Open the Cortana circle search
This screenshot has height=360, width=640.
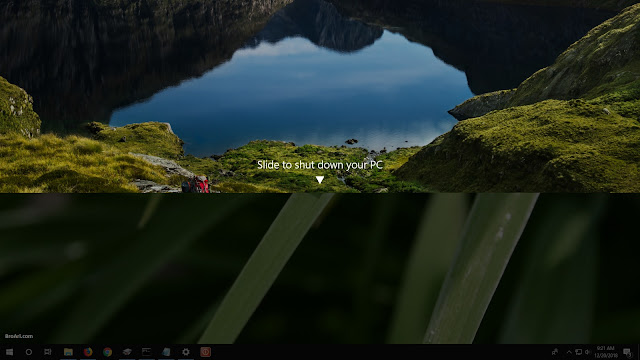click(x=29, y=352)
